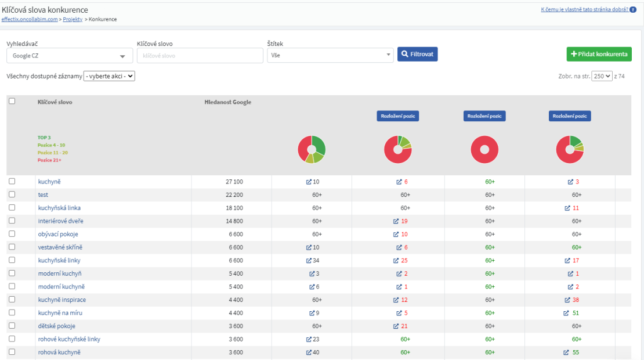The image size is (644, 360).
Task: Select the checkbox for kuchyňská linka
Action: 12,207
